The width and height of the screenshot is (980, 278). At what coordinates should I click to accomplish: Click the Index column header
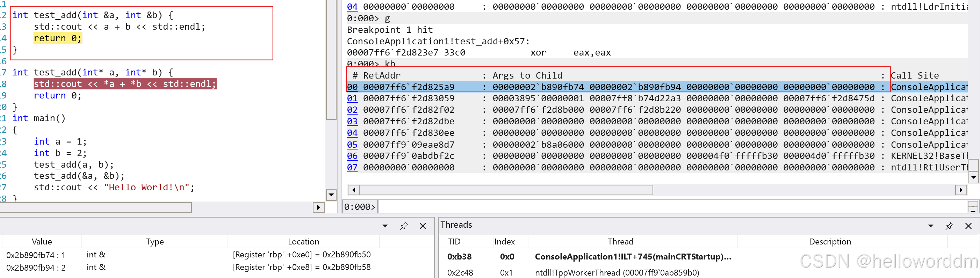click(504, 241)
